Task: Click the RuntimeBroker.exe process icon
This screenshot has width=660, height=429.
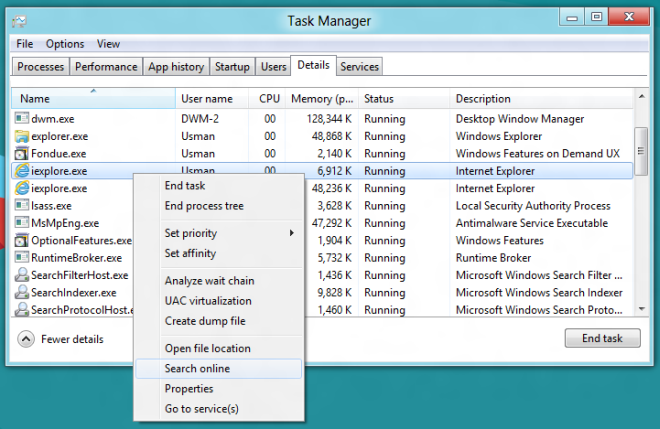Action: click(x=21, y=257)
